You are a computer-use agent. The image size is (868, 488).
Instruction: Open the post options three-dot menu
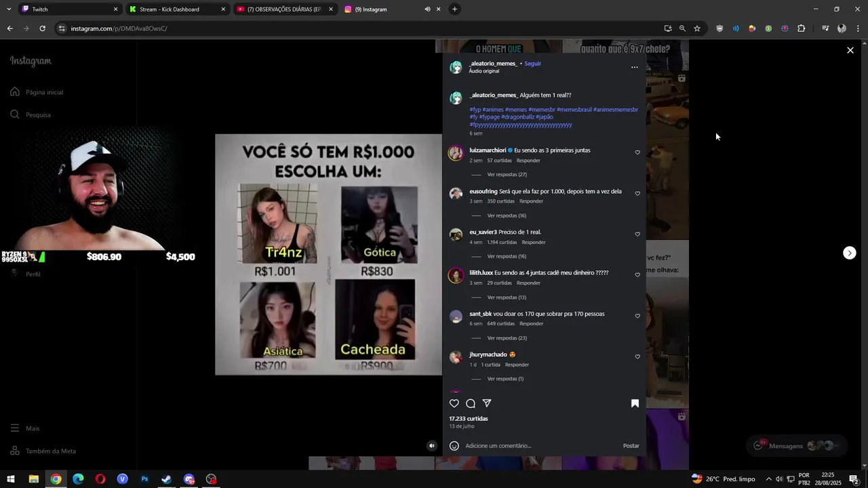pos(635,67)
